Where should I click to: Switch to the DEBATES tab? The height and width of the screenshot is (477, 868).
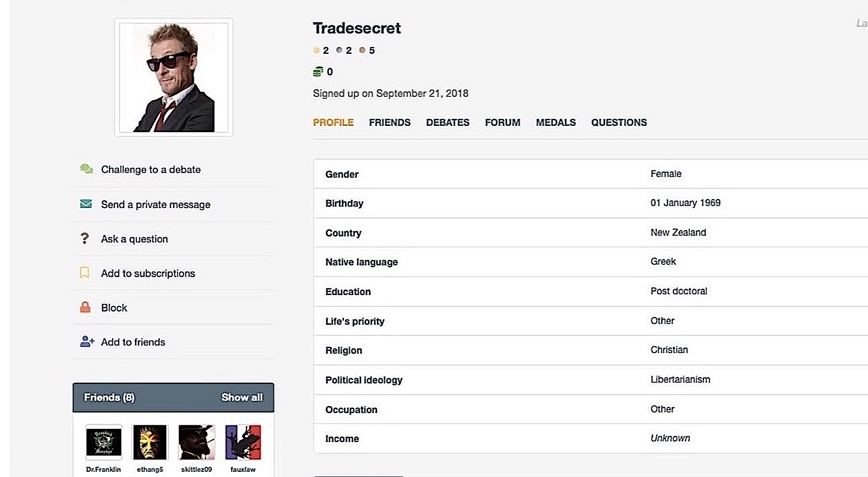448,122
